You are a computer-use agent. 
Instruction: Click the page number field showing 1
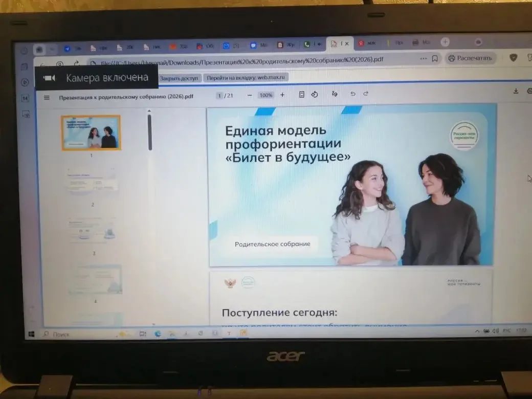coord(219,96)
